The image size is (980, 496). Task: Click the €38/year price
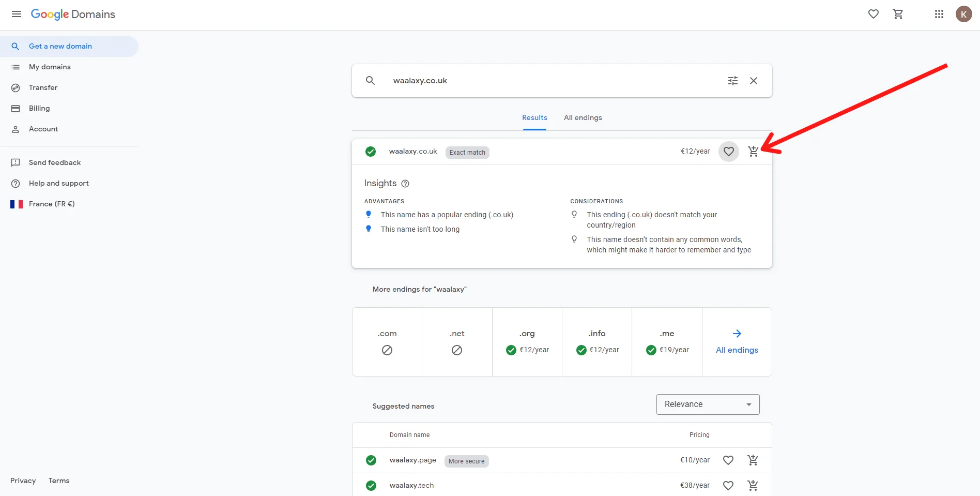point(695,486)
